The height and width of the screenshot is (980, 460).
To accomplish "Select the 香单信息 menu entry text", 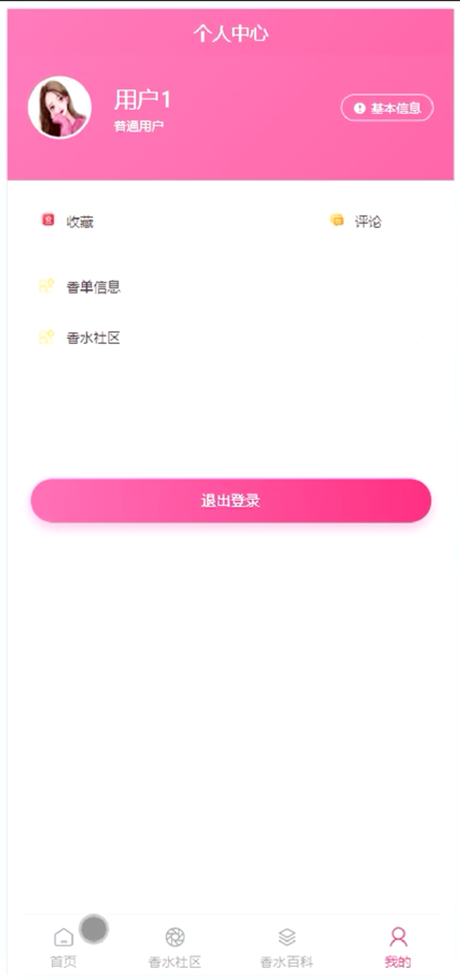I will click(93, 287).
